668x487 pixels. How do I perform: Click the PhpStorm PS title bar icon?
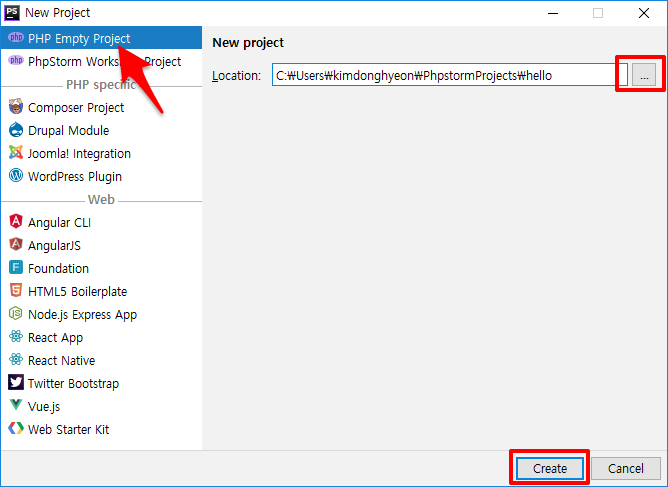pos(12,13)
